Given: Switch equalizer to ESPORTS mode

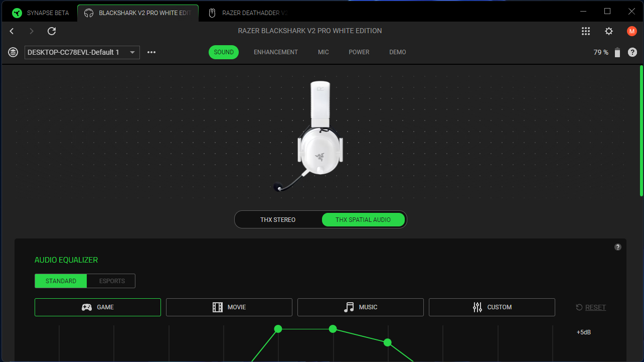Looking at the screenshot, I should point(112,281).
